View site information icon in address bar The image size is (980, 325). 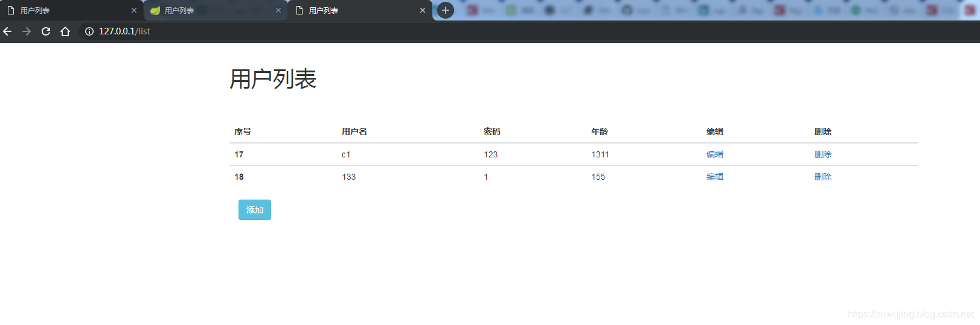[x=89, y=31]
